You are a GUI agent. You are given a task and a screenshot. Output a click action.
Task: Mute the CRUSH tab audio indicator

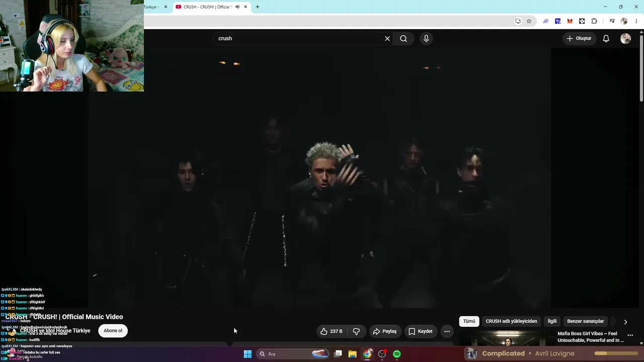point(237,7)
